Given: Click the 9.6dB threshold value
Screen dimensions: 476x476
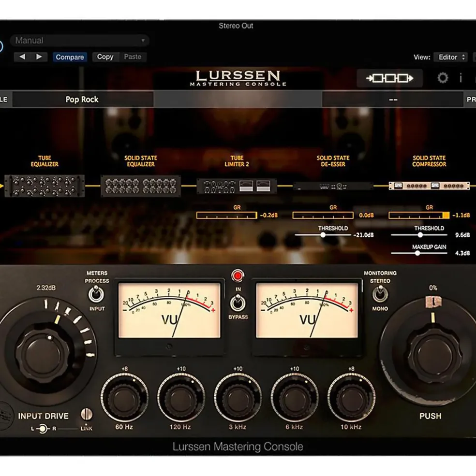Looking at the screenshot, I should [x=462, y=235].
